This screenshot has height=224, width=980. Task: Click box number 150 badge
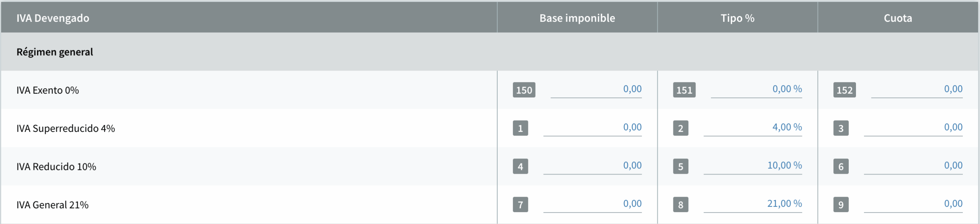524,90
